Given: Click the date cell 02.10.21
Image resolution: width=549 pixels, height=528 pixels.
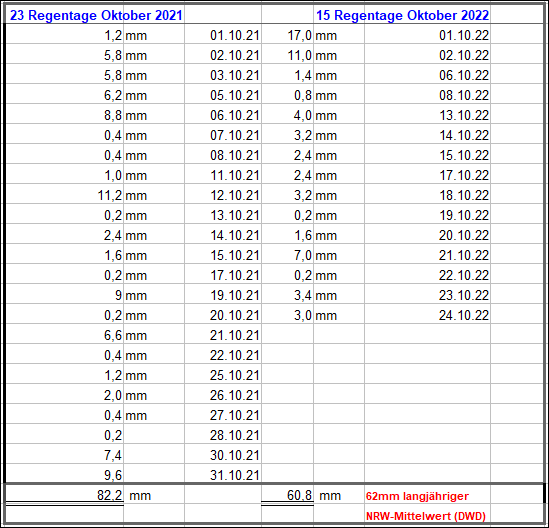Looking at the screenshot, I should (x=235, y=55).
